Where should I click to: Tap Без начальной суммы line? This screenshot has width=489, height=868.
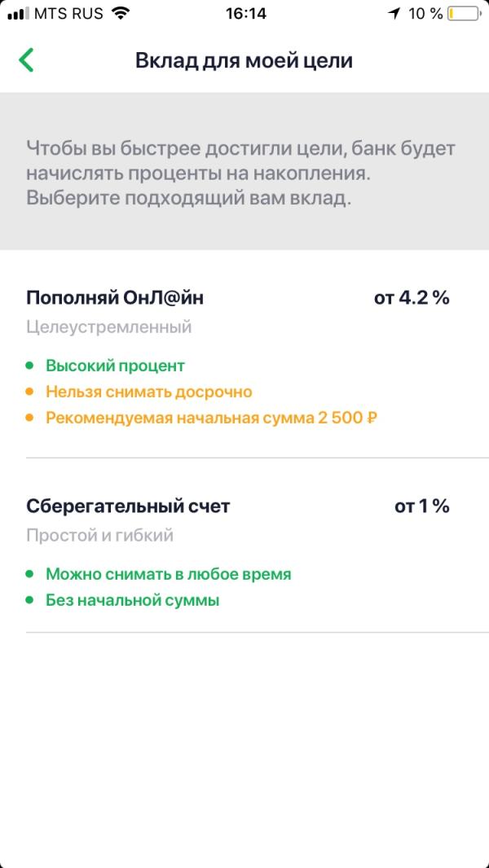click(x=132, y=600)
